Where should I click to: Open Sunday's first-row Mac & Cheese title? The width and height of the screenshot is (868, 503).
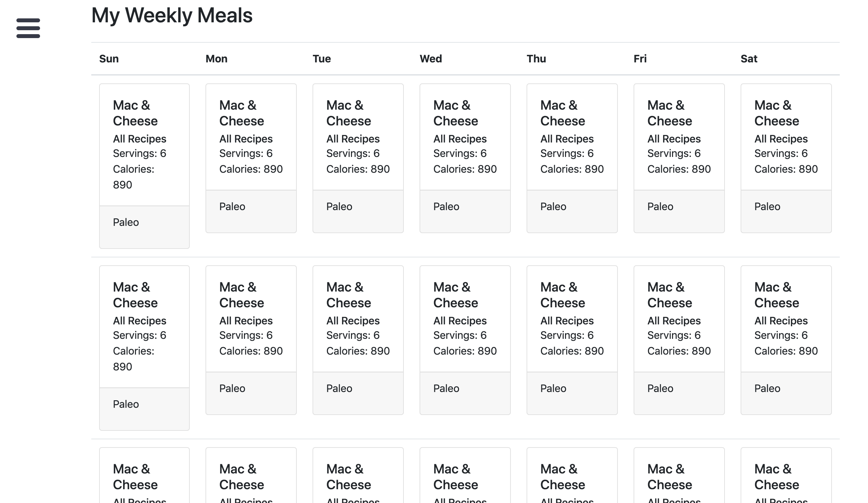[135, 113]
